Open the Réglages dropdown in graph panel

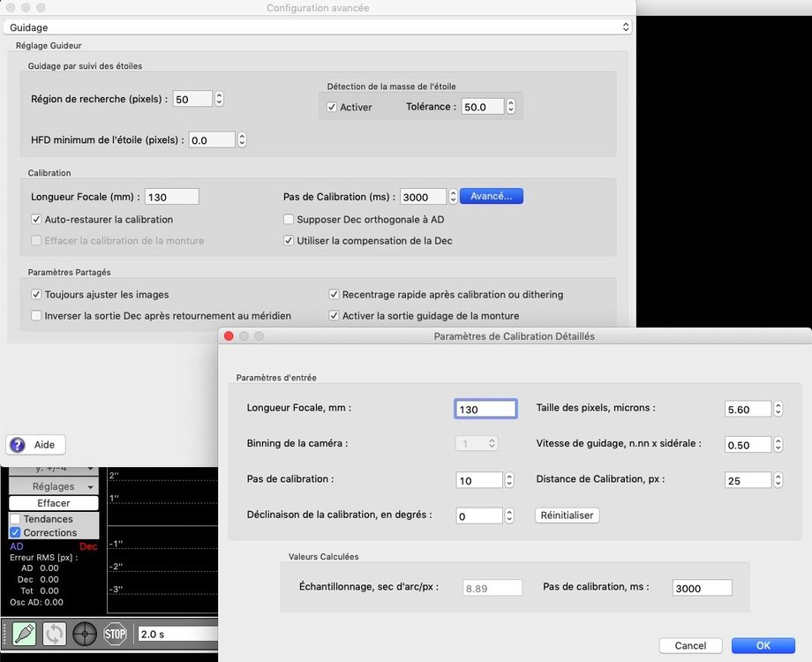[54, 486]
